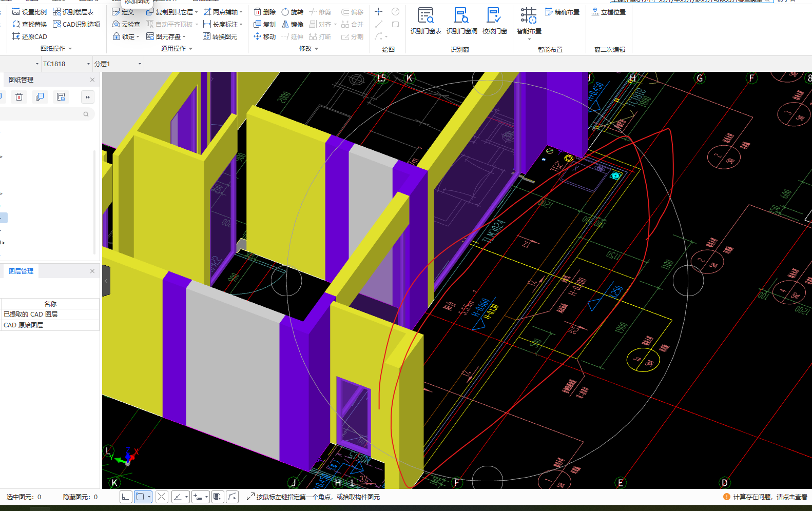This screenshot has height=511, width=812.
Task: Close the 图纸管理 panel
Action: pos(92,80)
